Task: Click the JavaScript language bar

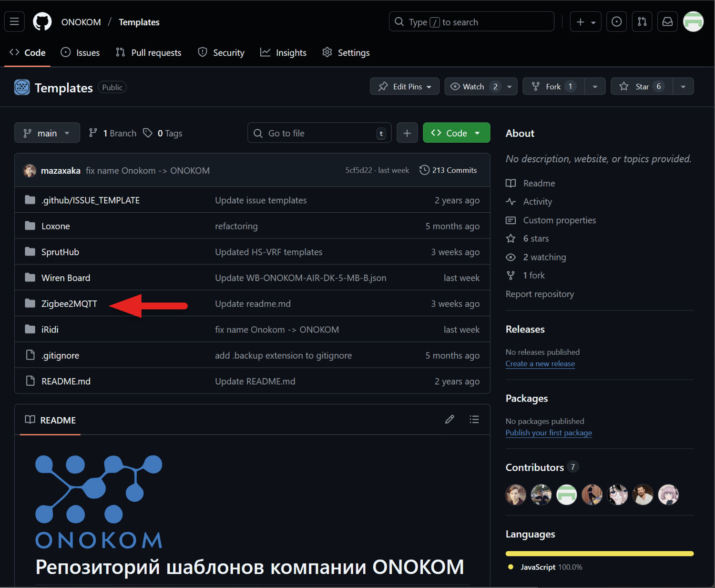Action: pos(599,553)
